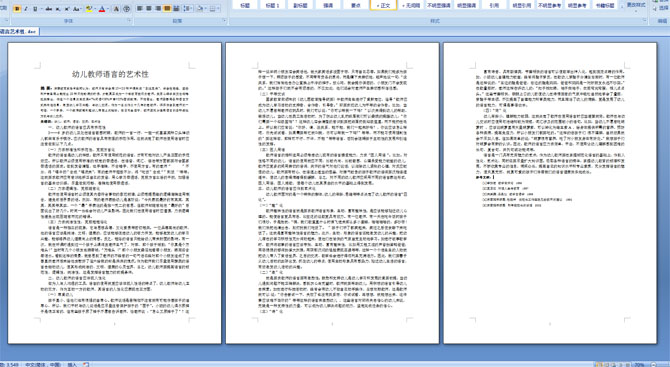The width and height of the screenshot is (670, 367).
Task: Click the superscript icon
Action: [x=67, y=9]
